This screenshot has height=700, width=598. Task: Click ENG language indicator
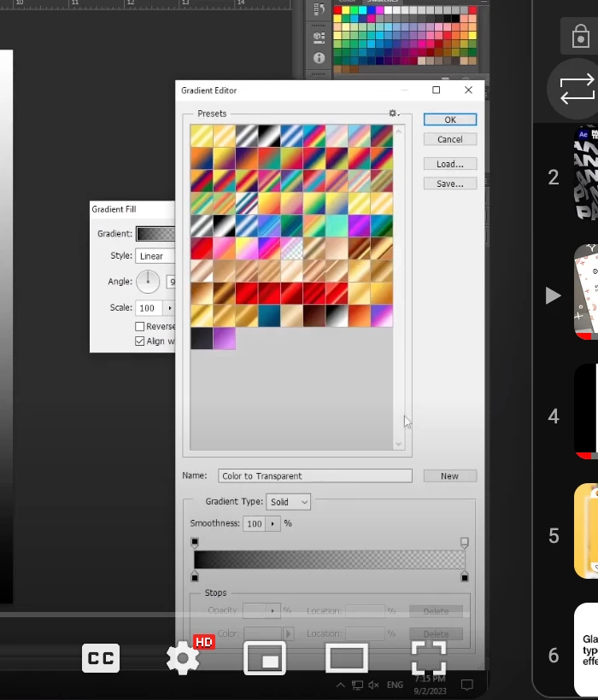pyautogui.click(x=395, y=685)
